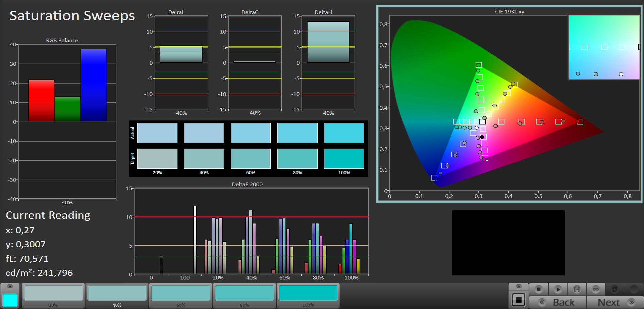Click the circular-arrows refresh icon

[614, 289]
